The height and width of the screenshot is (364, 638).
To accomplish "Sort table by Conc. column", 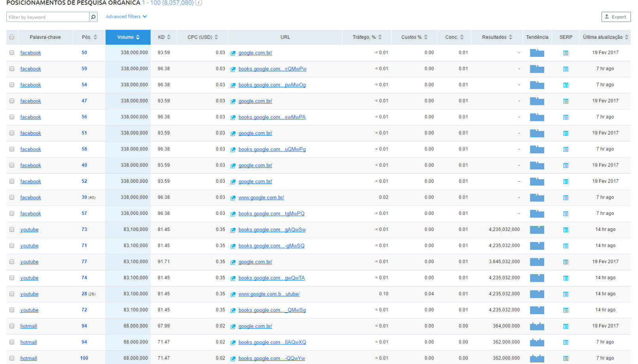I will pyautogui.click(x=454, y=37).
